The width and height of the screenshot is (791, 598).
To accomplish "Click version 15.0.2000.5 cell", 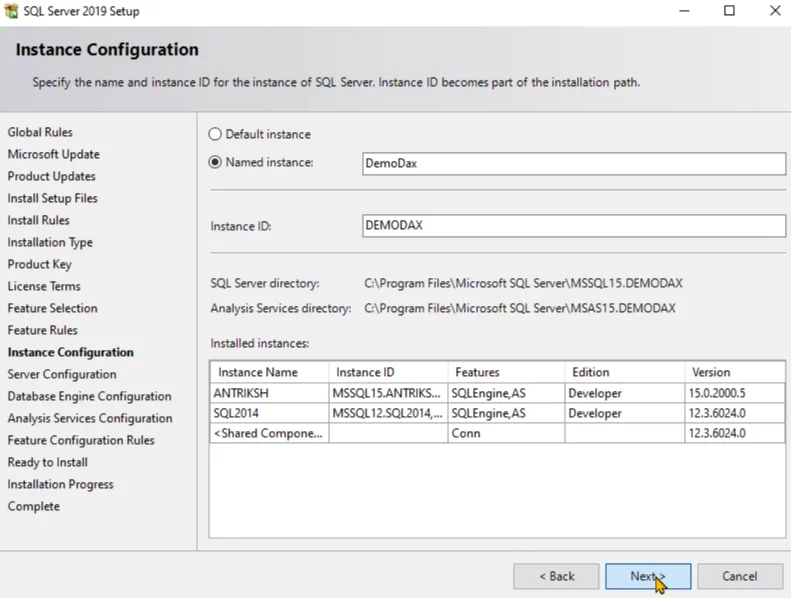I will tap(735, 393).
